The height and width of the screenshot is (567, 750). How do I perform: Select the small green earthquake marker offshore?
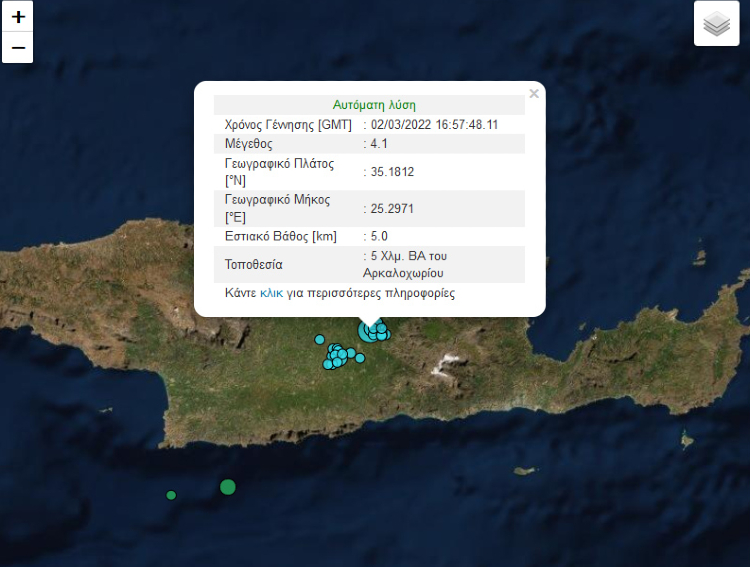[171, 495]
